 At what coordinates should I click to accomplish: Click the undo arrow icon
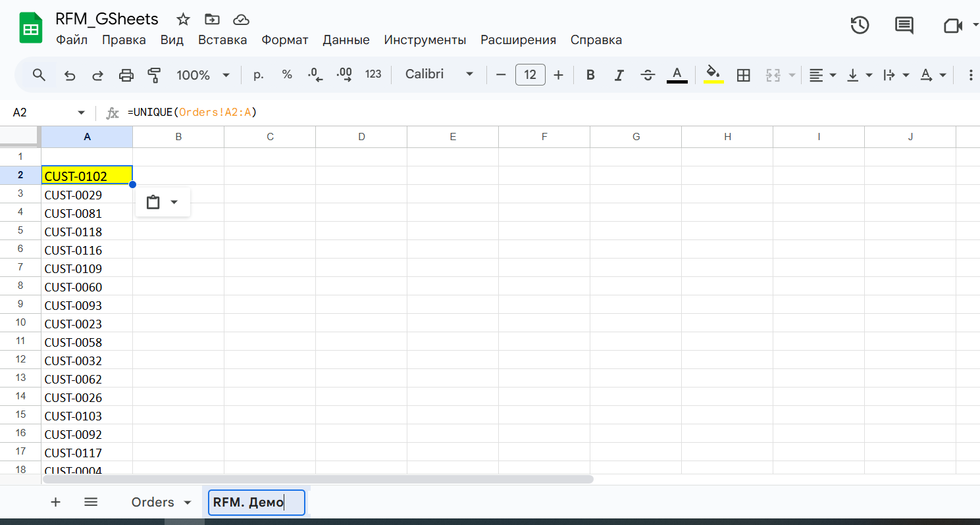pos(69,75)
